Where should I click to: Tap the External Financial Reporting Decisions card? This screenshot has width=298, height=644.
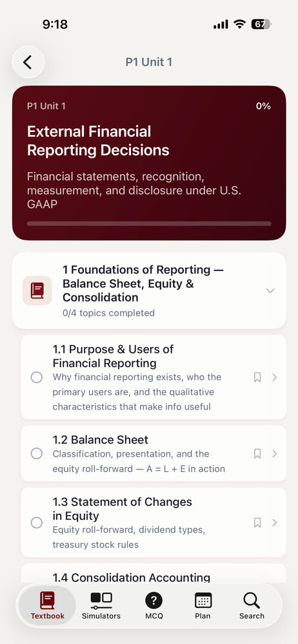click(149, 163)
